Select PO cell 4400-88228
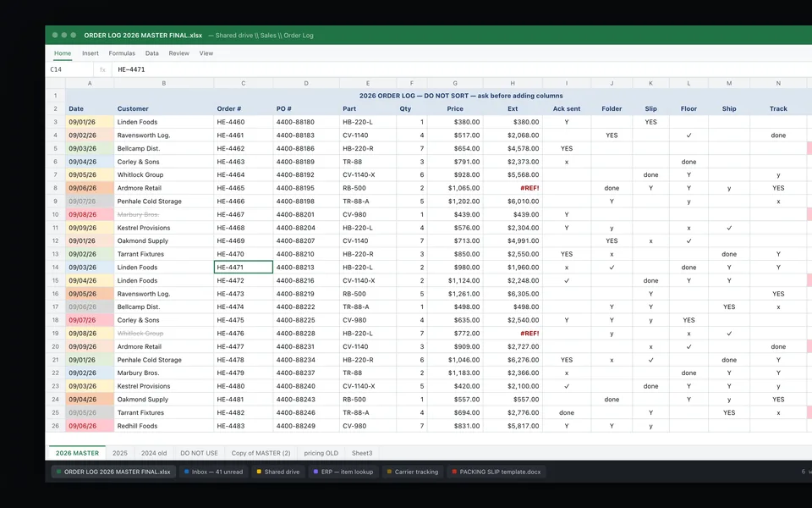 306,334
